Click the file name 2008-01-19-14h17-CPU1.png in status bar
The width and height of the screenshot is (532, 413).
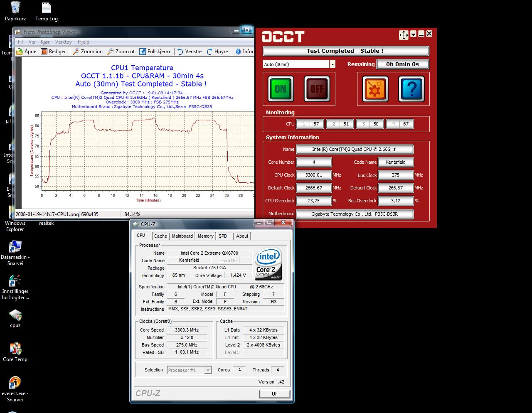tap(47, 214)
